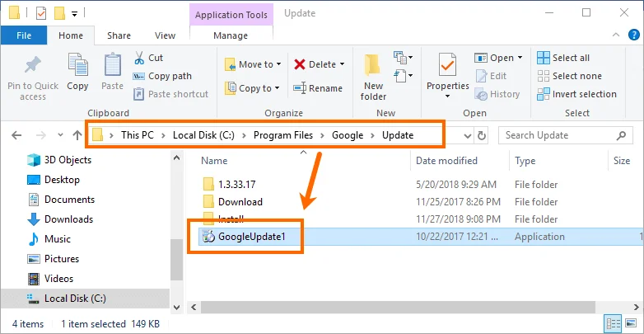Click Google in the address path
This screenshot has width=644, height=334.
[x=348, y=135]
